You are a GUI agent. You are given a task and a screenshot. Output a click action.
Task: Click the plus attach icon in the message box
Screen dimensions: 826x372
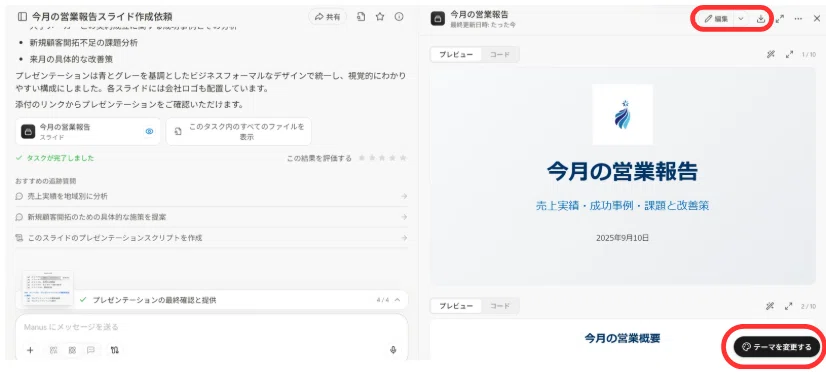pos(30,350)
